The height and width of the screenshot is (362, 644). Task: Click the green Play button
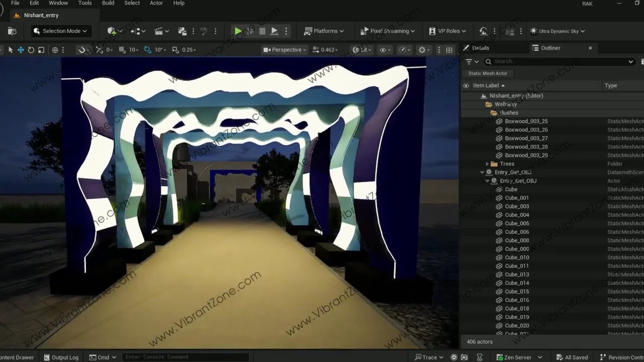[x=238, y=31]
